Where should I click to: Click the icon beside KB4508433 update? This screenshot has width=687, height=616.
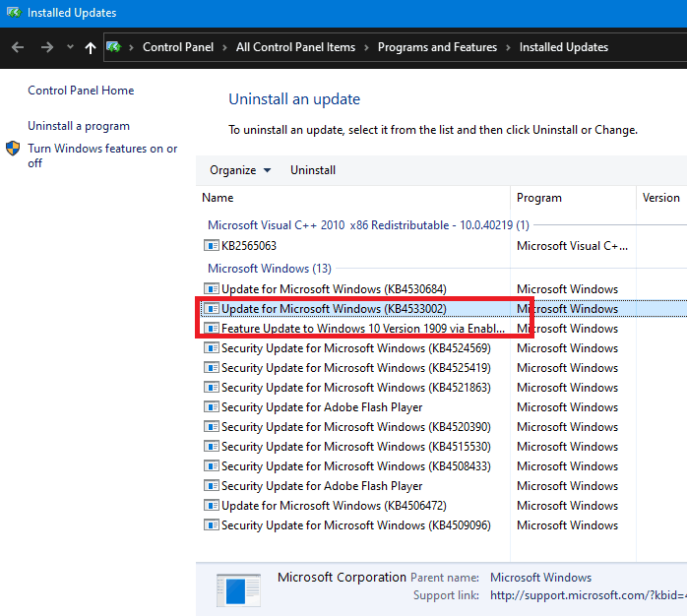(212, 466)
